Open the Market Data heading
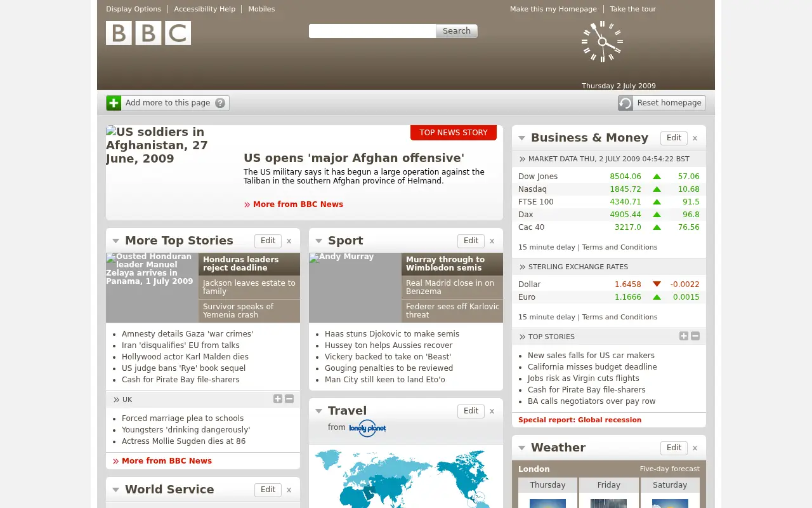 click(x=604, y=159)
